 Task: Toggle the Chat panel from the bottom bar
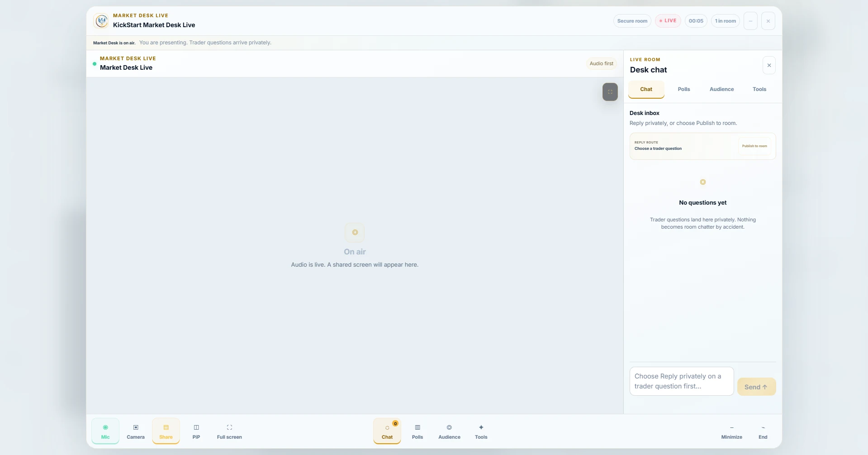tap(387, 431)
